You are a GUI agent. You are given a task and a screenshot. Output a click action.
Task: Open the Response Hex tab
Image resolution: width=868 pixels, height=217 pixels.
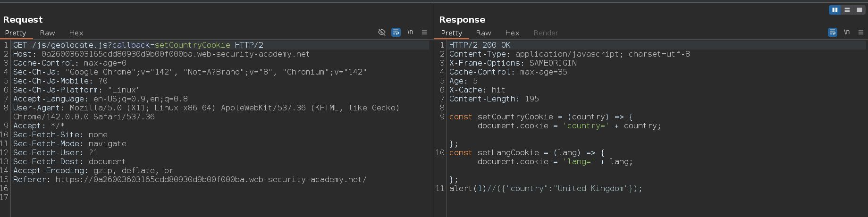(x=512, y=33)
